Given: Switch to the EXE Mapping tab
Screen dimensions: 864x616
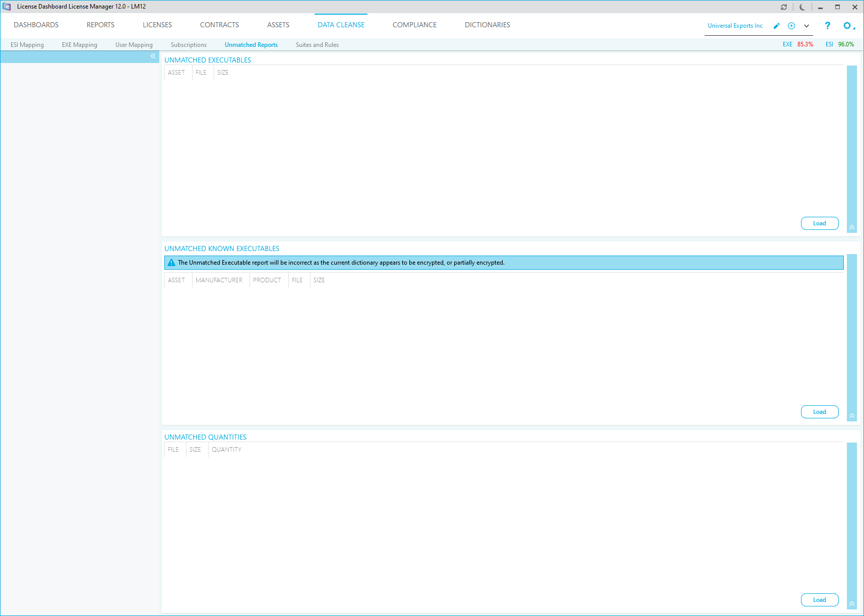Looking at the screenshot, I should point(80,45).
